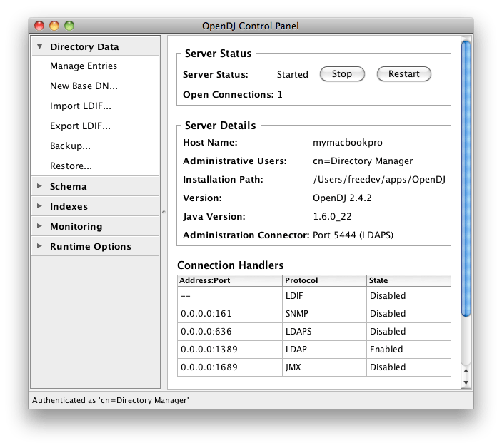Select the LDAP protocol cell
The image size is (502, 448).
point(324,349)
